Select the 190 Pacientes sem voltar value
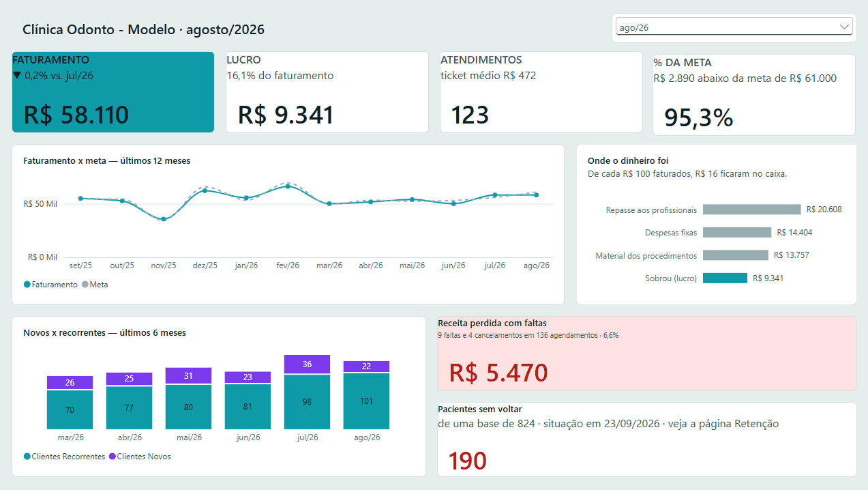The image size is (868, 490). click(467, 461)
